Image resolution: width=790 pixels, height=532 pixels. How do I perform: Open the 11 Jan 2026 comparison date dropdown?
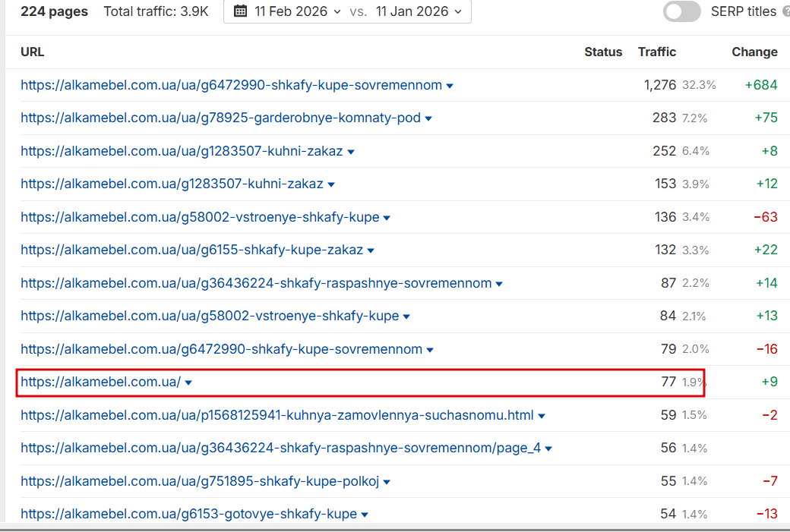[419, 11]
